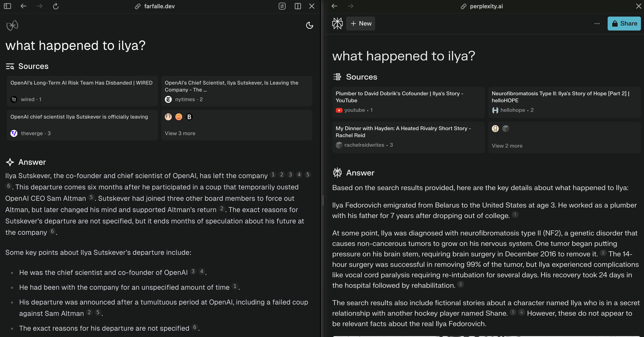Click the farfalle.dev address bar
This screenshot has height=337, width=644.
click(155, 6)
